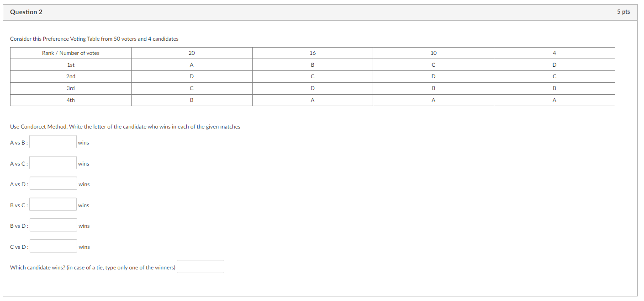Click the B vs C answer input field
The image size is (644, 301).
pyautogui.click(x=53, y=204)
